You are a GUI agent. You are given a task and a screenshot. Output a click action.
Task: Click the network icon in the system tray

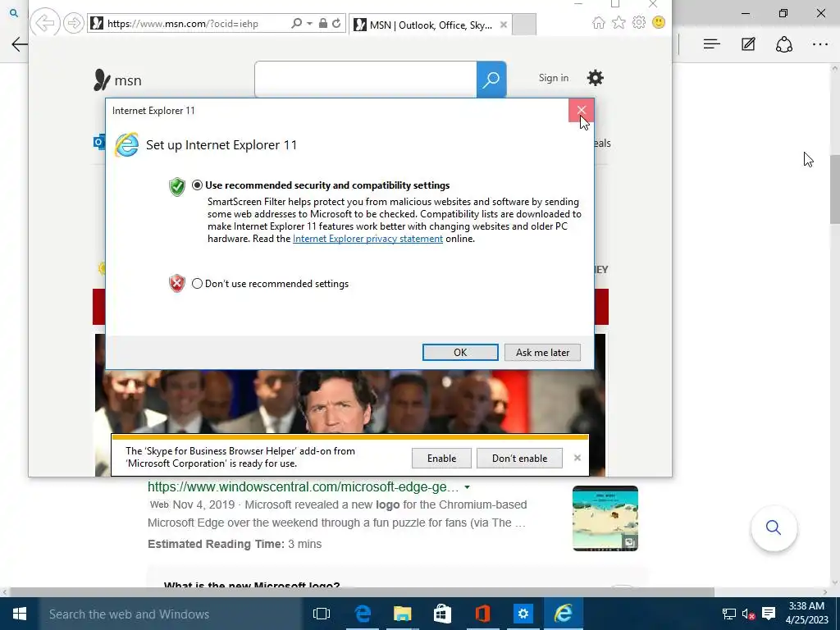point(728,614)
